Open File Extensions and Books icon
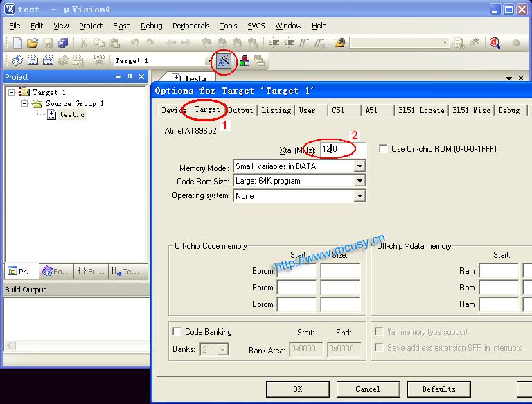 pos(245,61)
